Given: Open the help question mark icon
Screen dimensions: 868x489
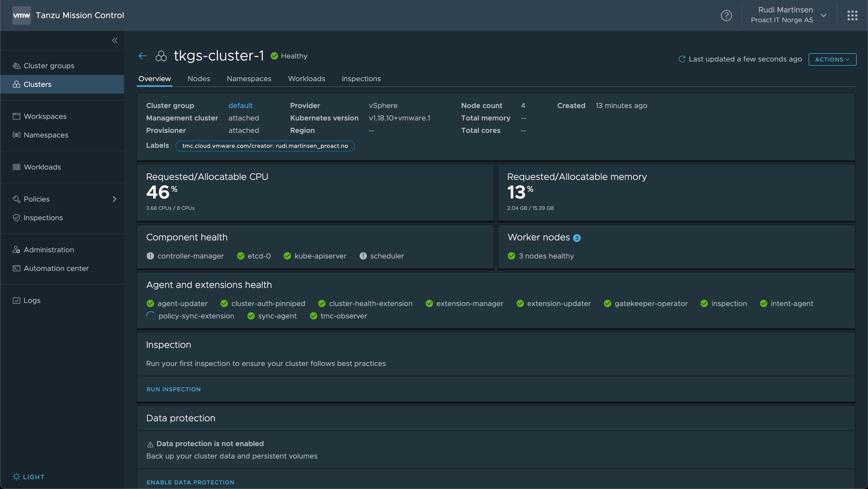Looking at the screenshot, I should pyautogui.click(x=726, y=16).
